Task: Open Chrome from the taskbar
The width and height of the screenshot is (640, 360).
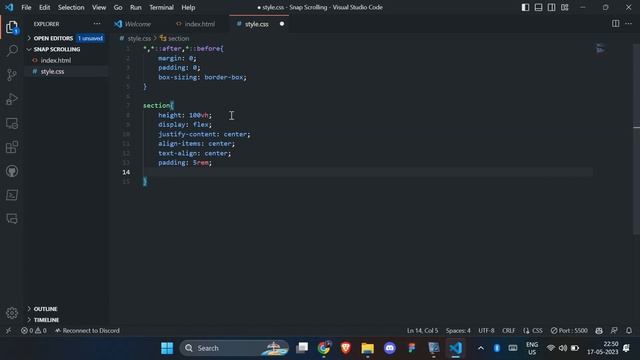Action: (324, 348)
